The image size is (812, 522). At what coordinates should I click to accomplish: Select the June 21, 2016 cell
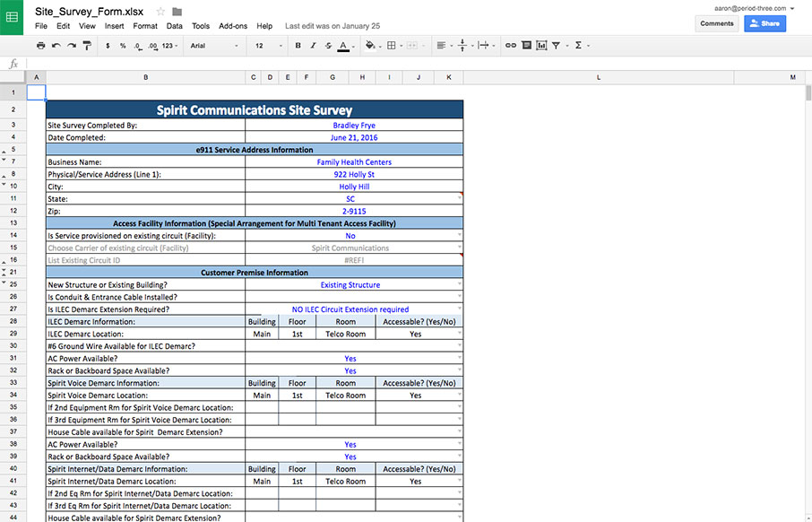[x=354, y=137]
